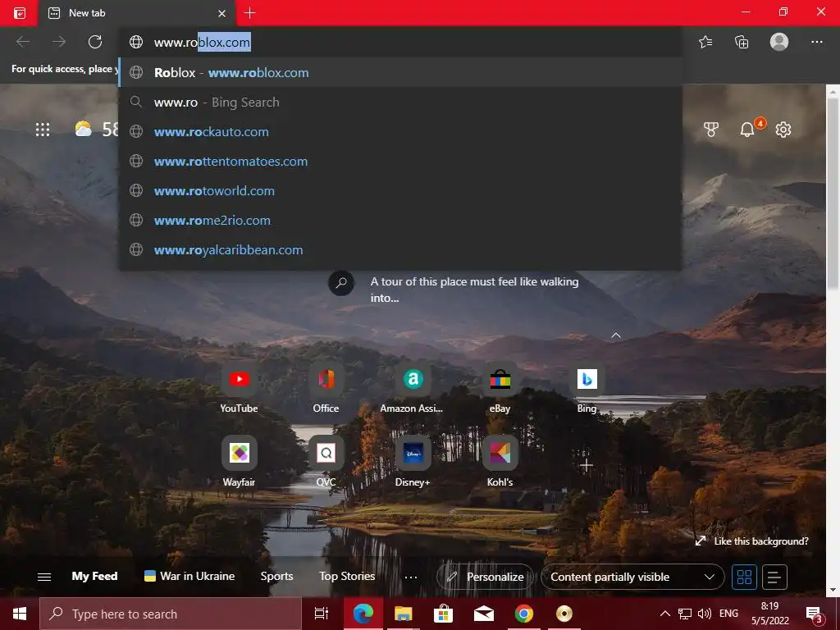Viewport: 840px width, 630px height.
Task: Click the image caption A tour of this place
Action: tap(475, 290)
